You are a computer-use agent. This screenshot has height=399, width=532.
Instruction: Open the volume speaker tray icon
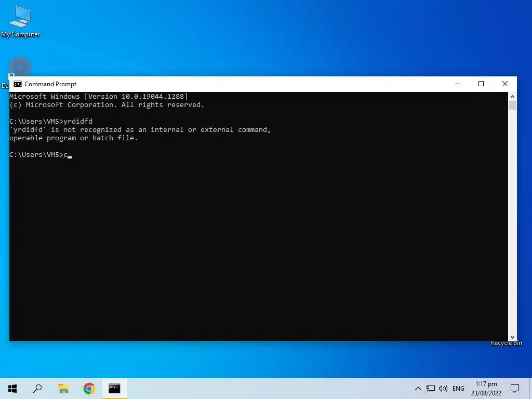pos(443,389)
